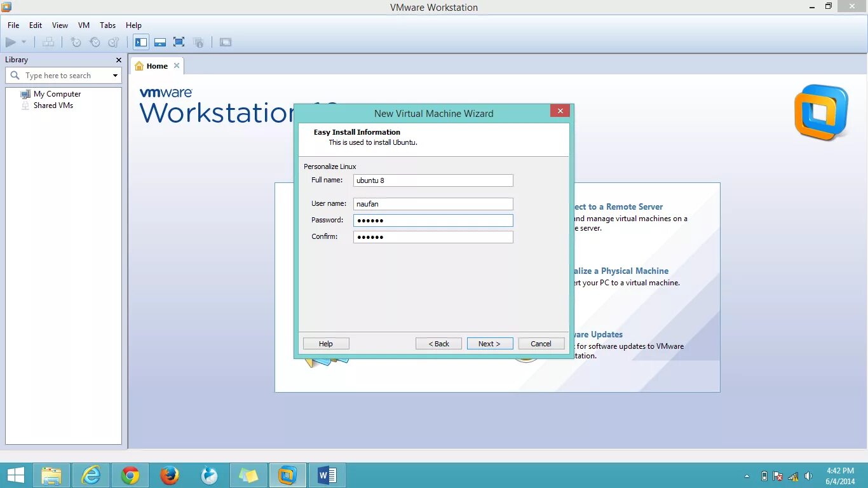
Task: Select My Computer in the Library
Action: click(x=57, y=94)
